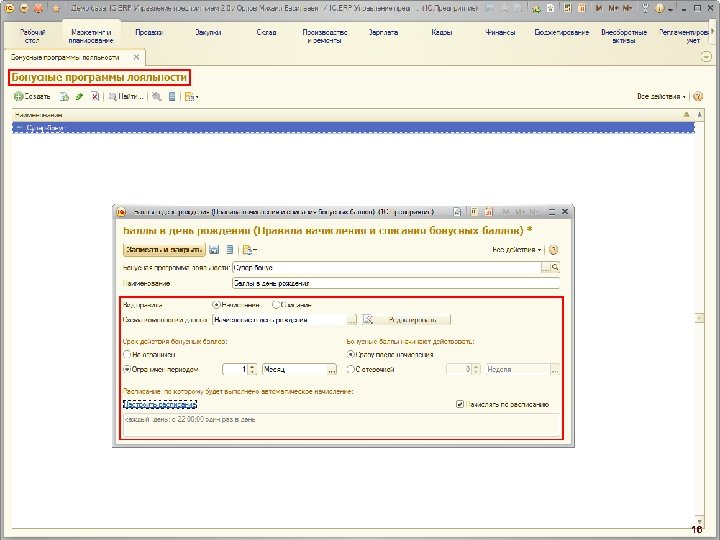Screen dimensions: 720x540
Task: Switch to the Финансы section tab
Action: [x=500, y=33]
